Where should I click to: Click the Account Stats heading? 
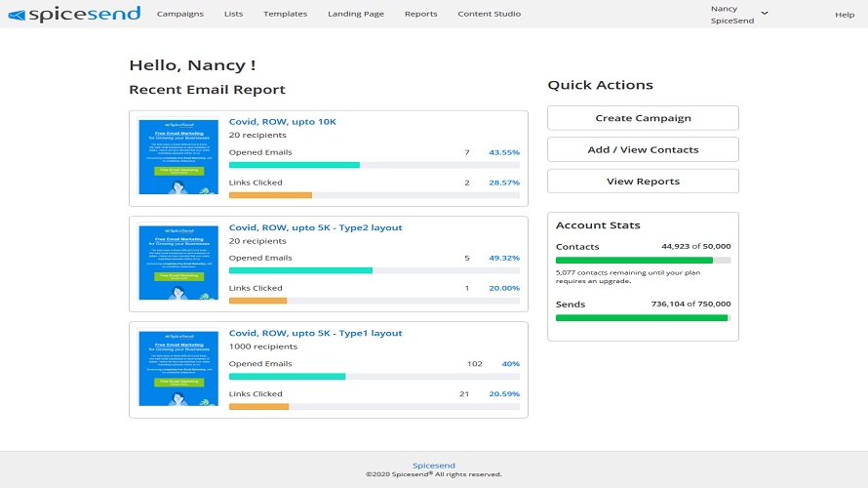[x=598, y=225]
